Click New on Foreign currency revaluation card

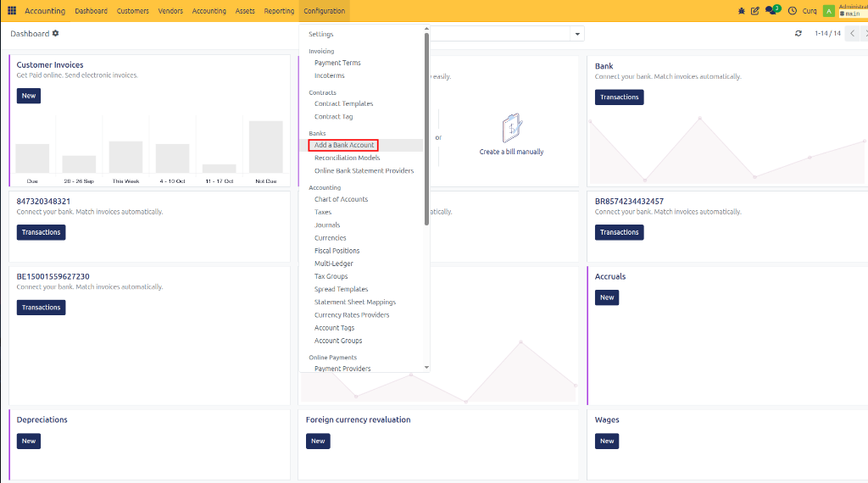coord(318,441)
